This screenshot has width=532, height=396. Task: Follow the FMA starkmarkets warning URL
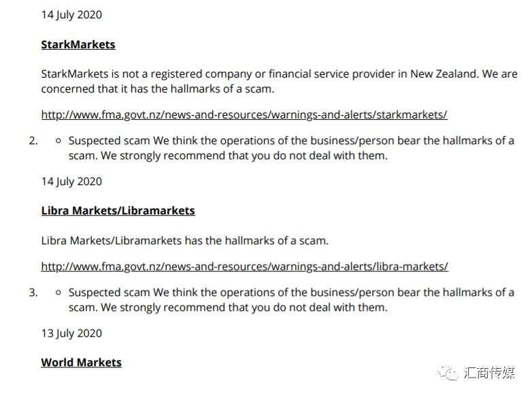pos(244,115)
